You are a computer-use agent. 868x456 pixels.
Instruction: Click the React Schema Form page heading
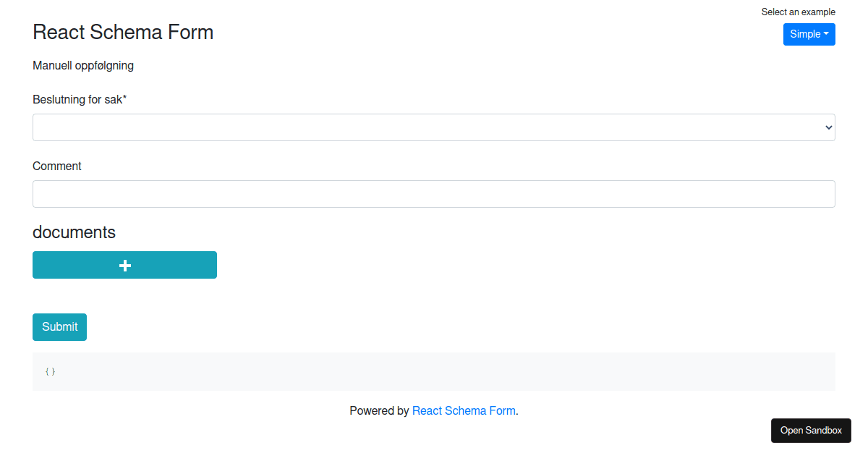click(123, 32)
